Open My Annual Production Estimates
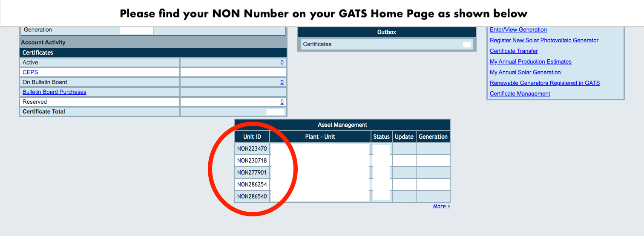 (x=531, y=61)
